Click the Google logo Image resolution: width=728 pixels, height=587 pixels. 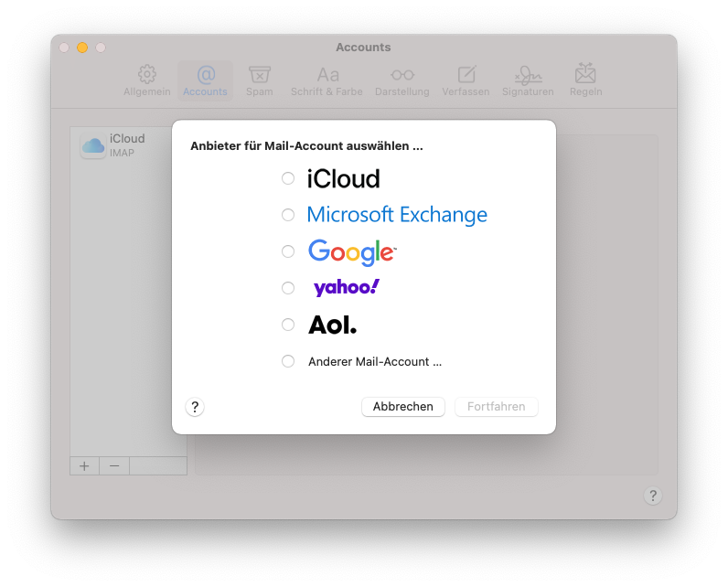pos(352,252)
